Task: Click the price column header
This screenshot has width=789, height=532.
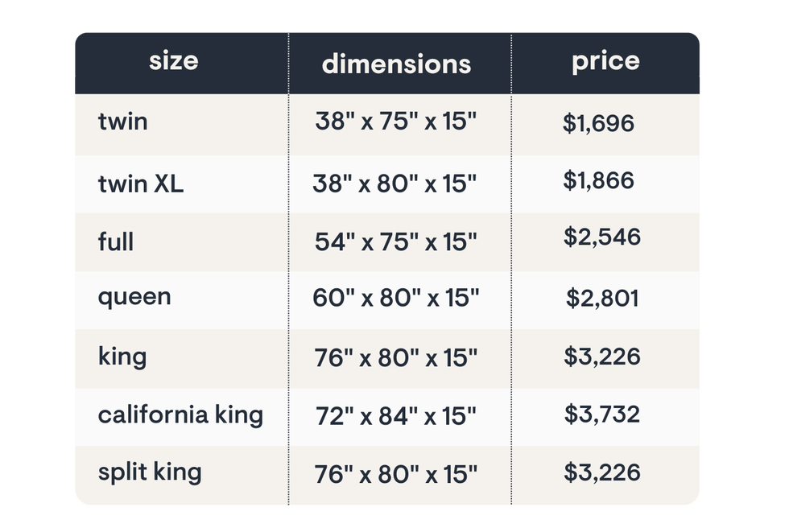Action: pos(605,62)
